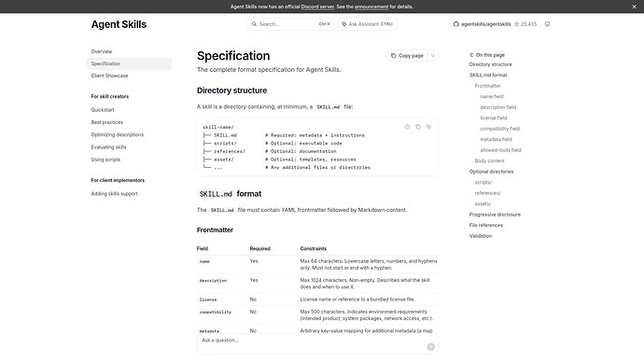
Task: Click the 'description' field cell in table
Action: [213, 281]
